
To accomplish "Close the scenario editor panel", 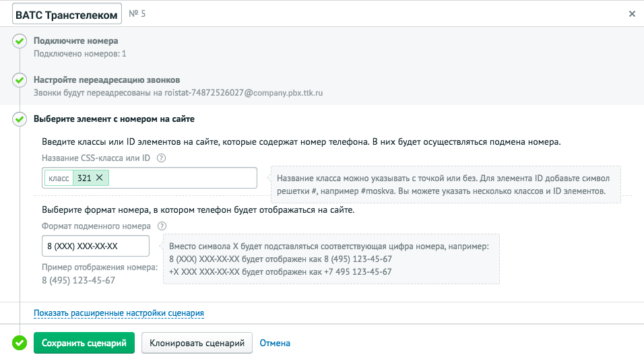I will [x=632, y=13].
